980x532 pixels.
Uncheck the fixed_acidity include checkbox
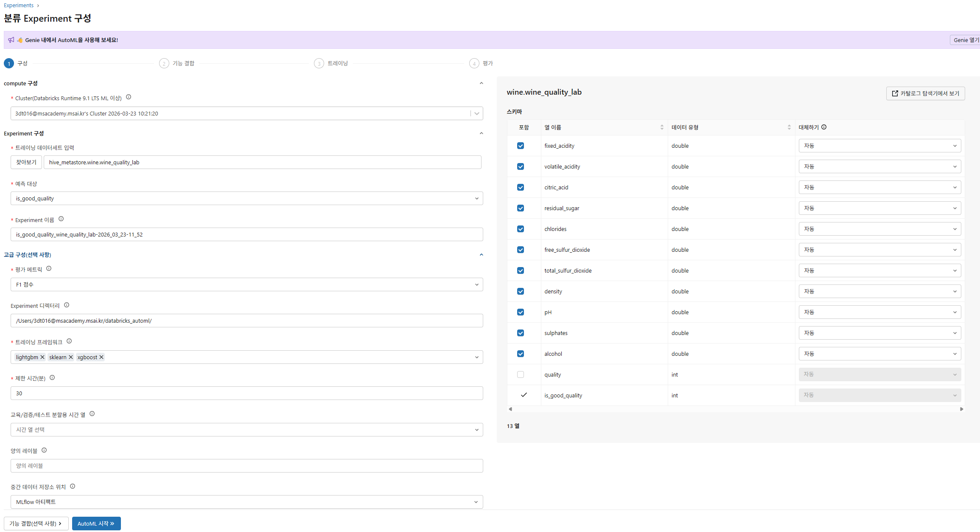[521, 146]
